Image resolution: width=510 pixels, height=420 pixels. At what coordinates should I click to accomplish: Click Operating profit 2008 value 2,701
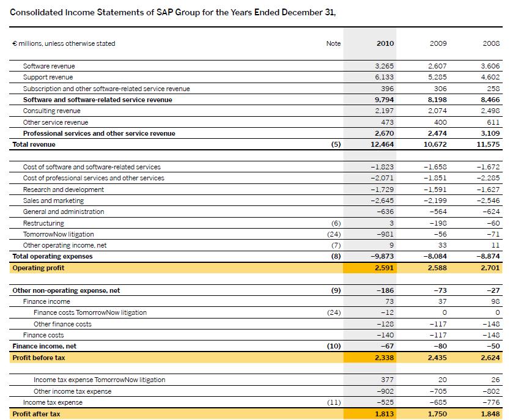coord(490,268)
